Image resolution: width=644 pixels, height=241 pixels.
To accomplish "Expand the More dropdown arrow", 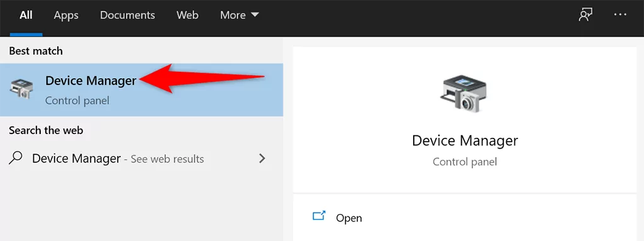I will point(255,15).
